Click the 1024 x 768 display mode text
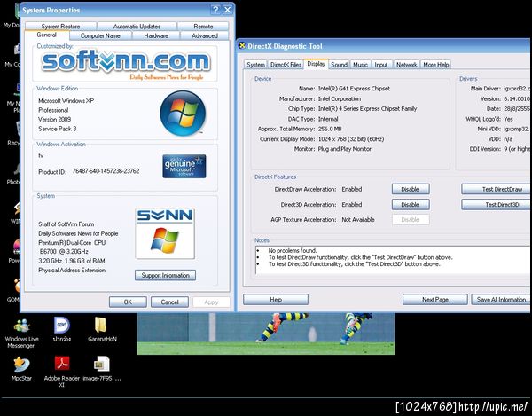This screenshot has height=416, width=532. pos(351,139)
